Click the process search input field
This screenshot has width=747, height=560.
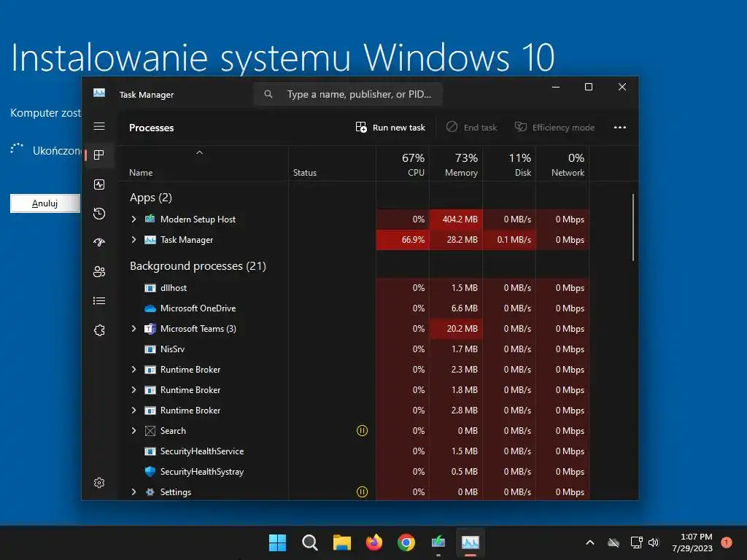point(348,94)
